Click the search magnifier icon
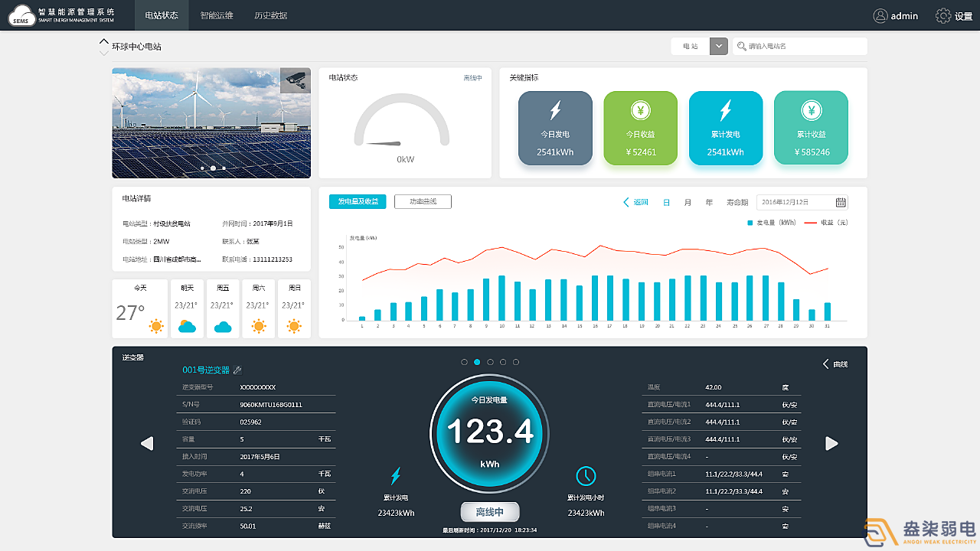The image size is (980, 551). 741,47
